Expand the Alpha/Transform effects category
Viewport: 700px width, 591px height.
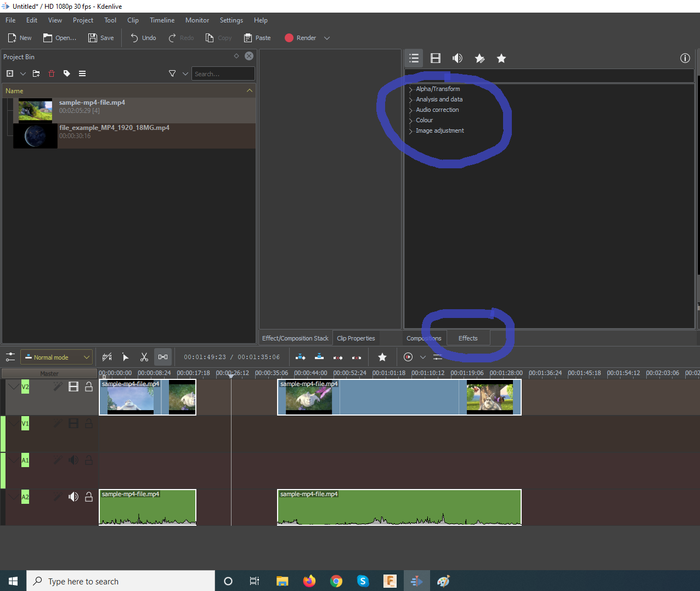click(410, 89)
